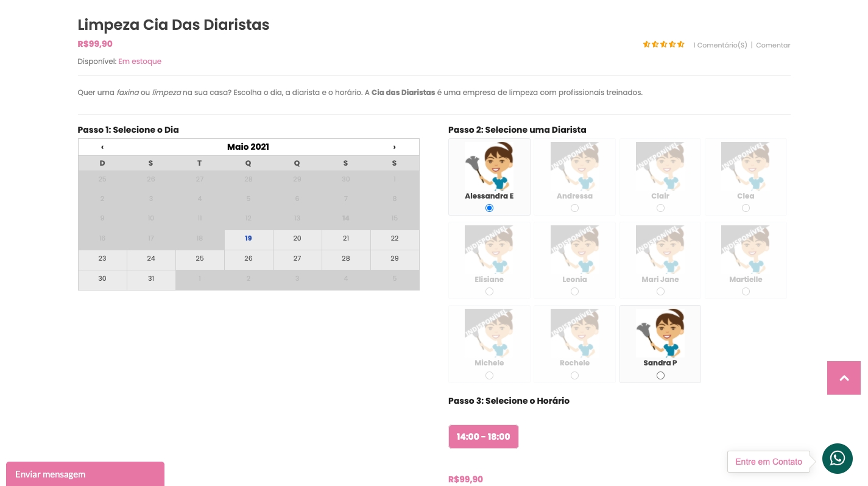Select day 19 in the calendar
Image resolution: width=868 pixels, height=486 pixels.
pyautogui.click(x=249, y=239)
